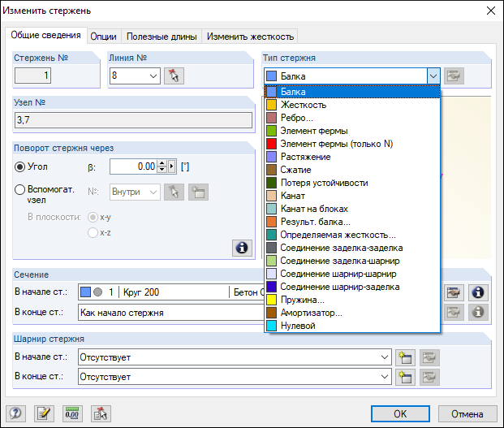This screenshot has width=504, height=428.
Task: Select Соединение заделка-шарнир type
Action: (352, 261)
